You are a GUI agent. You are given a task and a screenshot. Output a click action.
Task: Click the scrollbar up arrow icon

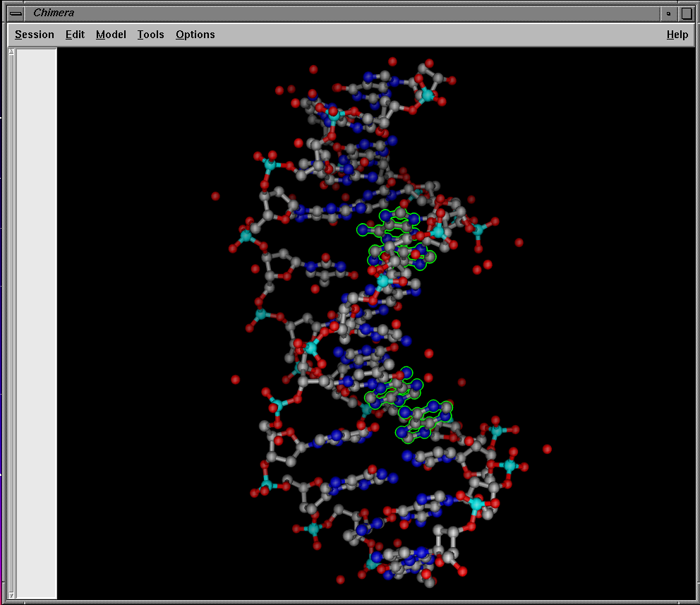(10, 52)
